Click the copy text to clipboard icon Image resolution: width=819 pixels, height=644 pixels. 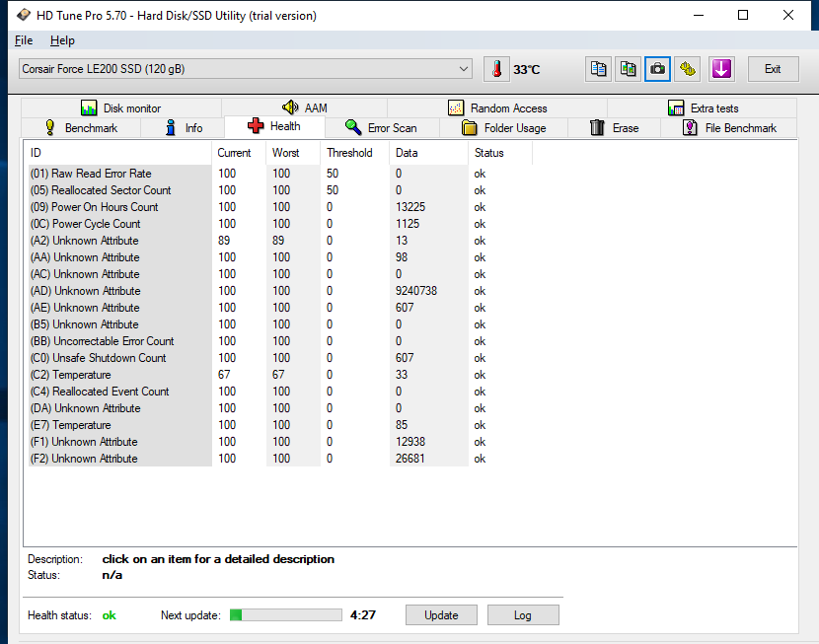tap(598, 69)
